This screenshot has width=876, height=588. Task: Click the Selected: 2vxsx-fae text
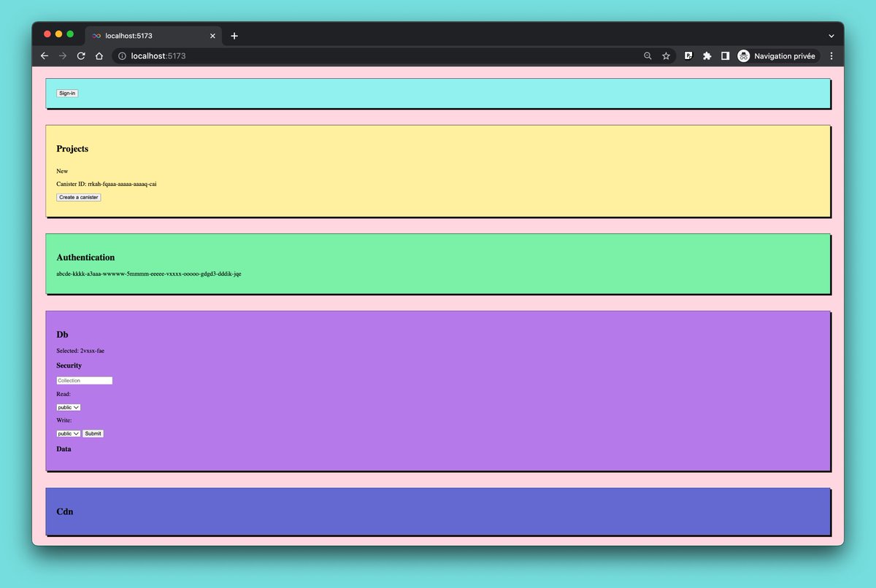point(80,351)
